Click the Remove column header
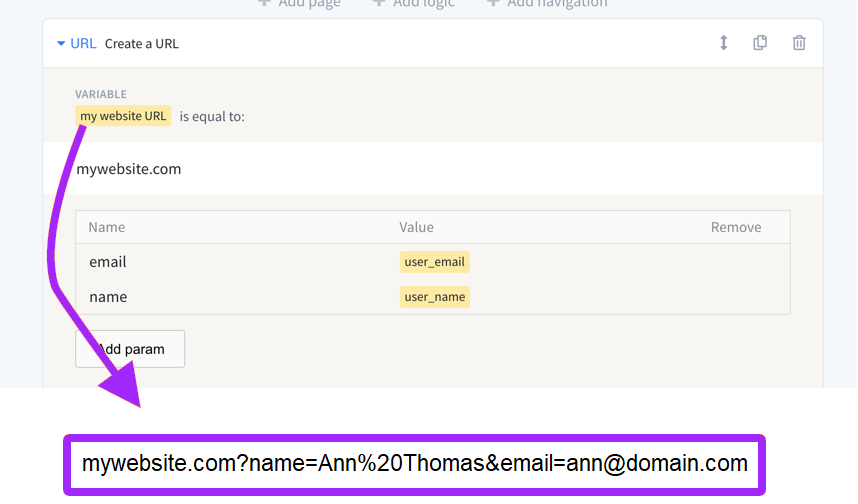The height and width of the screenshot is (504, 858). tap(736, 227)
